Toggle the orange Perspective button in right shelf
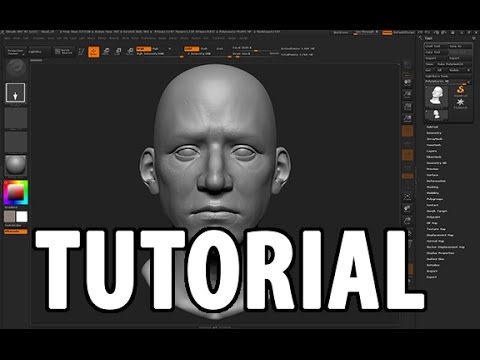Viewport: 480px width, 360px height. point(407,131)
